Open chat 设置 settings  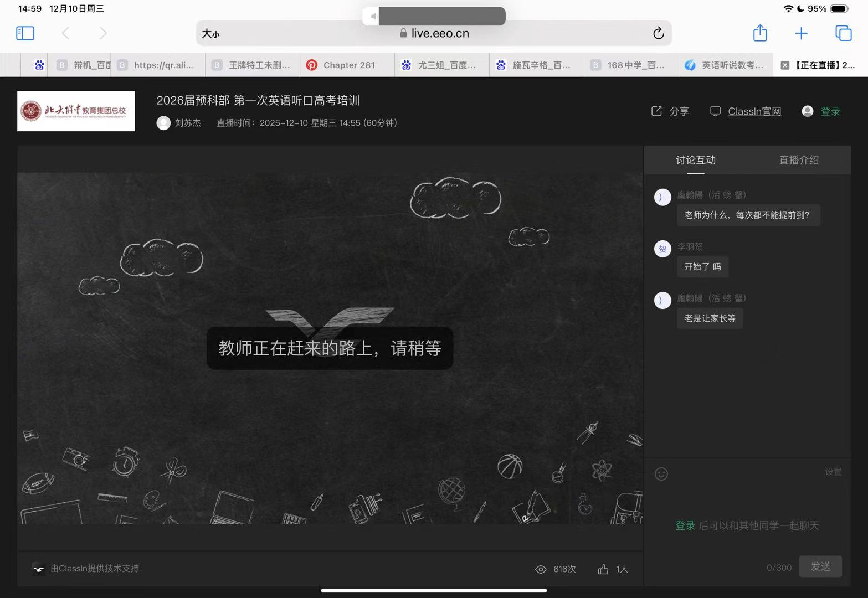(x=833, y=472)
